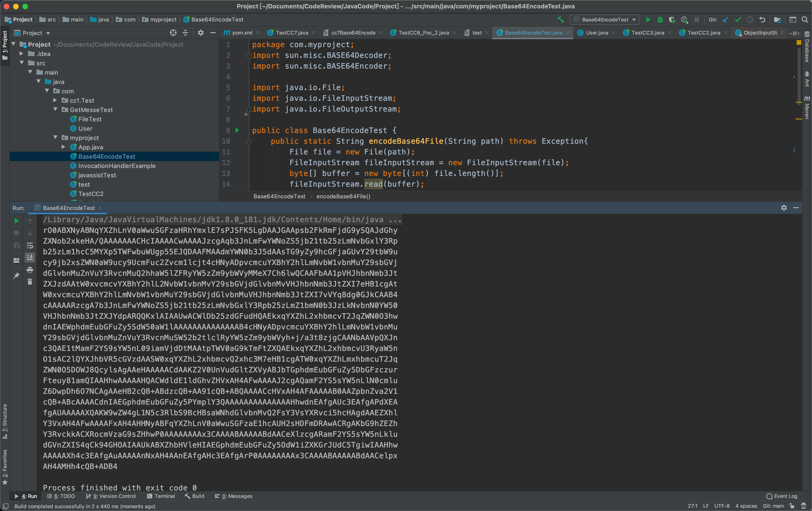This screenshot has width=812, height=511.
Task: Toggle scroll to end in Run console
Action: coord(30,258)
